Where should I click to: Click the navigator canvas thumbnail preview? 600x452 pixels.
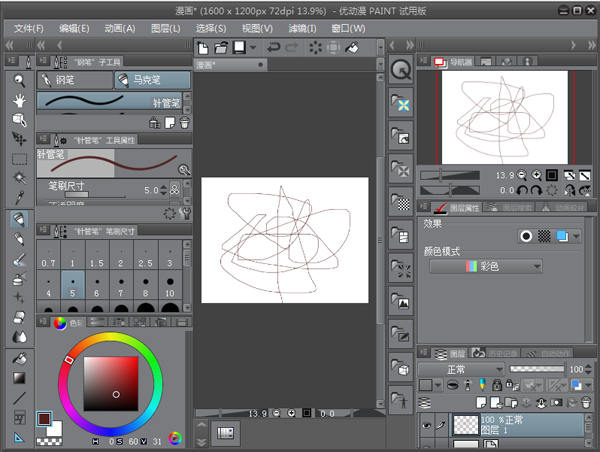[x=503, y=116]
